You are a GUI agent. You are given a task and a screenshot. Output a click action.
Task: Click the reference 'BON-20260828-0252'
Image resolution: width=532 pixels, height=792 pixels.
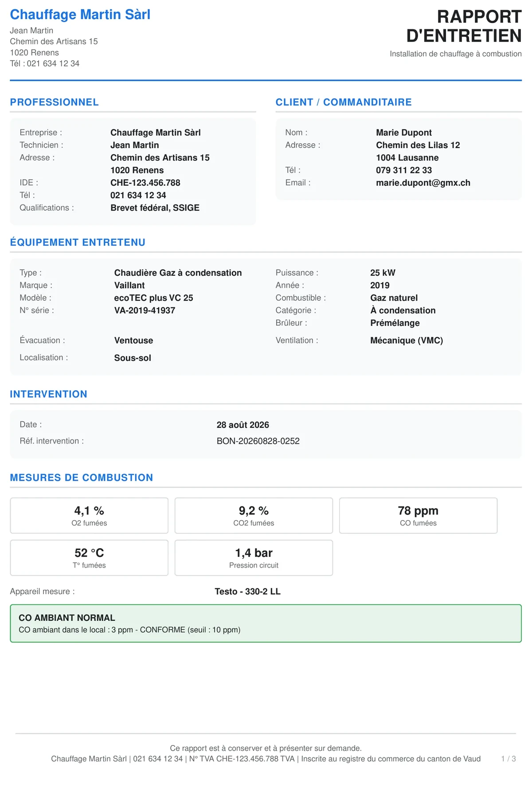tap(258, 441)
